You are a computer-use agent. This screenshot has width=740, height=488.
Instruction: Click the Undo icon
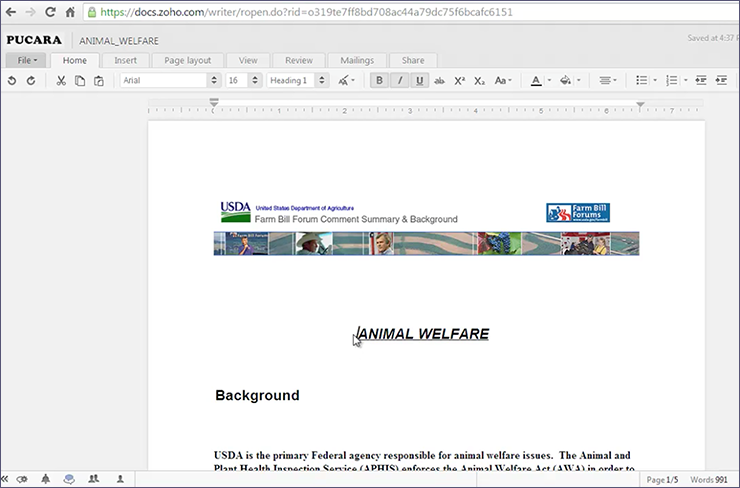point(12,80)
